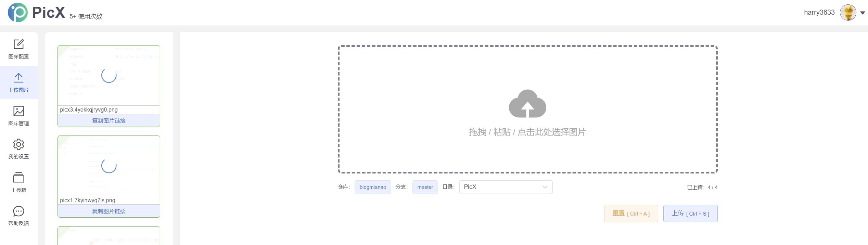The image size is (868, 245).
Task: Copy link for picx3.4yokkqjryvg0.png
Action: click(x=109, y=120)
